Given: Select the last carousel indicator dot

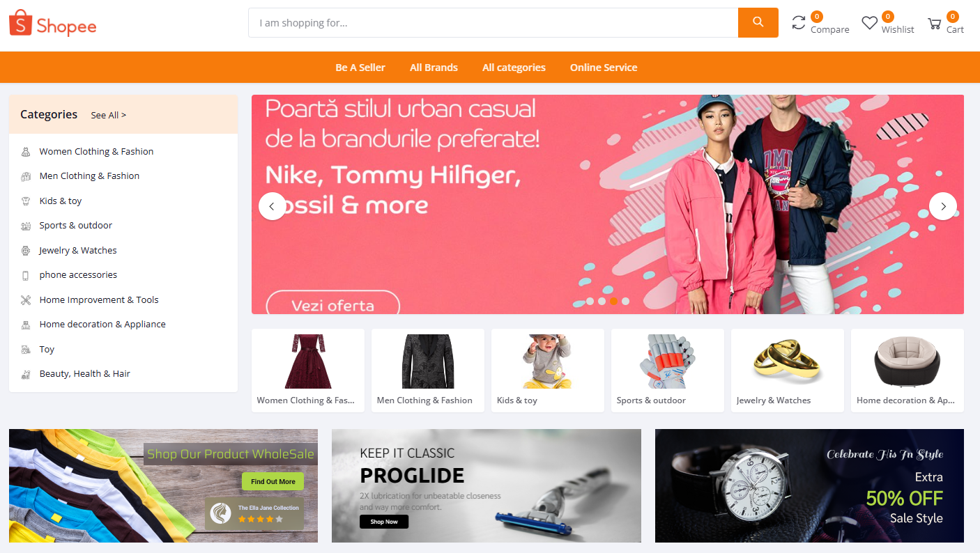Looking at the screenshot, I should 625,302.
